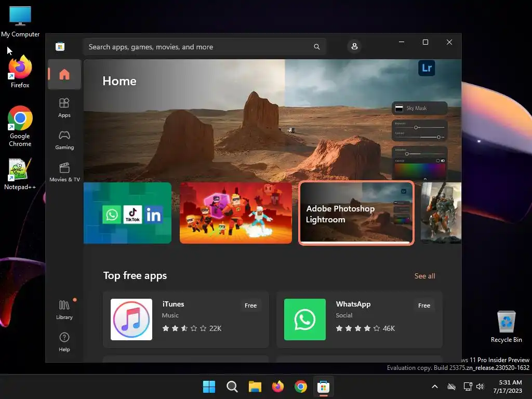532x399 pixels.
Task: Click the OneDrive cloud tray icon
Action: coord(451,387)
